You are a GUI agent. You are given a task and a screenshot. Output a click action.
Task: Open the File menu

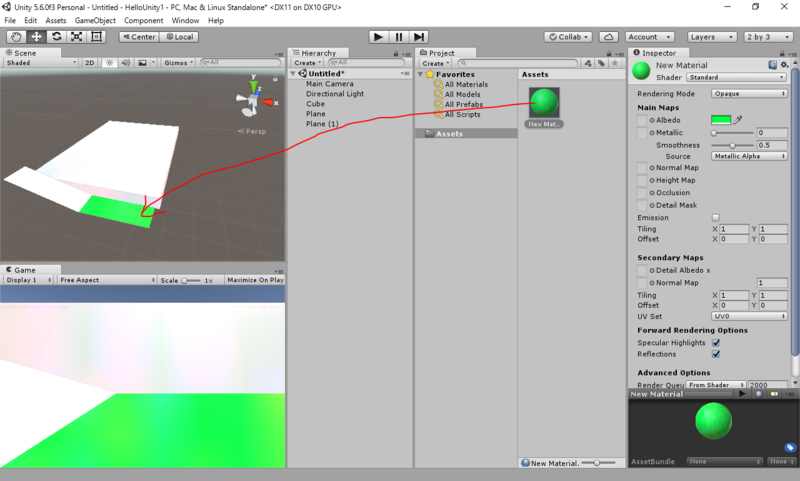[10, 20]
